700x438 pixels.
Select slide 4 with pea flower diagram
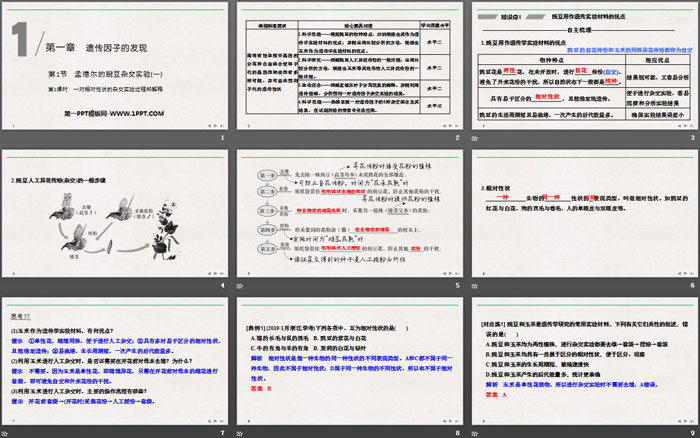click(x=116, y=213)
